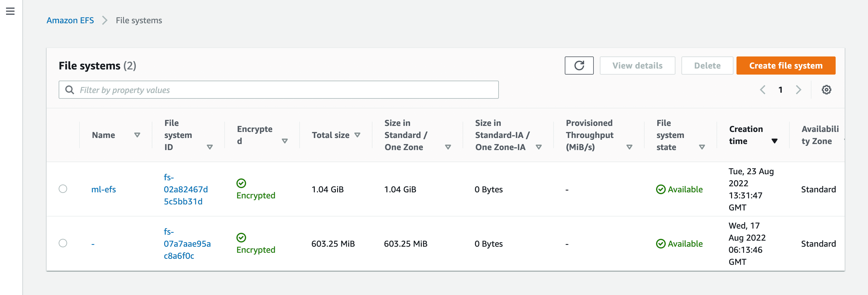This screenshot has height=295, width=868.
Task: Click Wed, 17 Aug 2022 creation time
Action: pos(747,244)
